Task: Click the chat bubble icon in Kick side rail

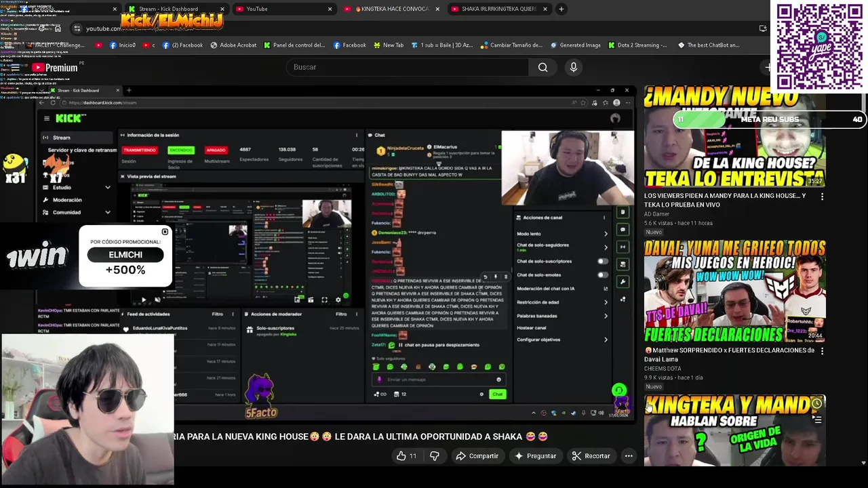Action: click(623, 230)
